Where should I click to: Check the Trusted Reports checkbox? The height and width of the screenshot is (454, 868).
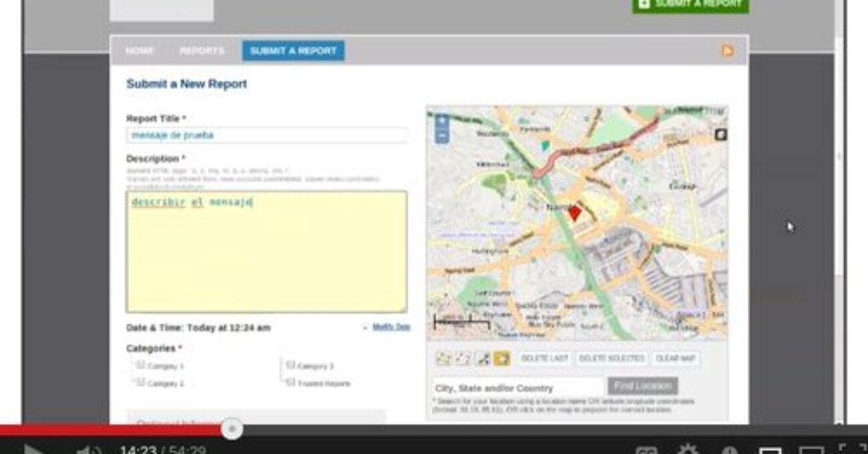click(x=290, y=383)
